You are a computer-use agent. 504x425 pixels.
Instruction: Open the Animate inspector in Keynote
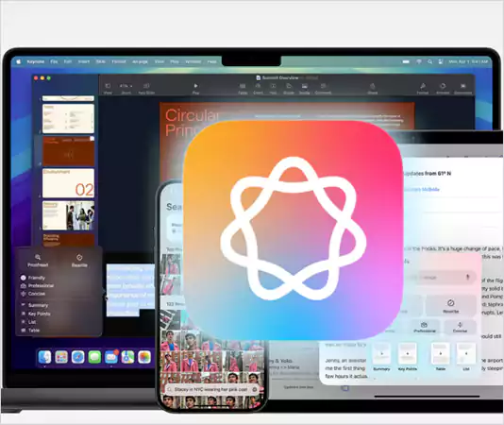443,89
